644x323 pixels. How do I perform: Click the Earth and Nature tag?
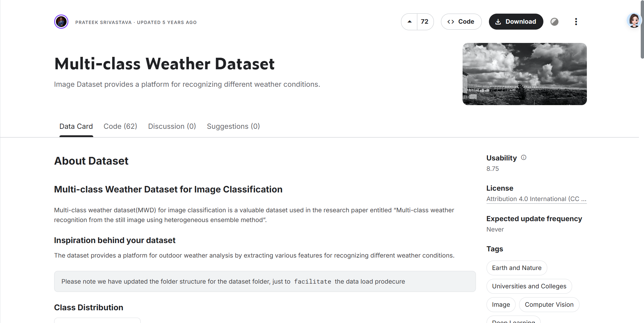[516, 268]
